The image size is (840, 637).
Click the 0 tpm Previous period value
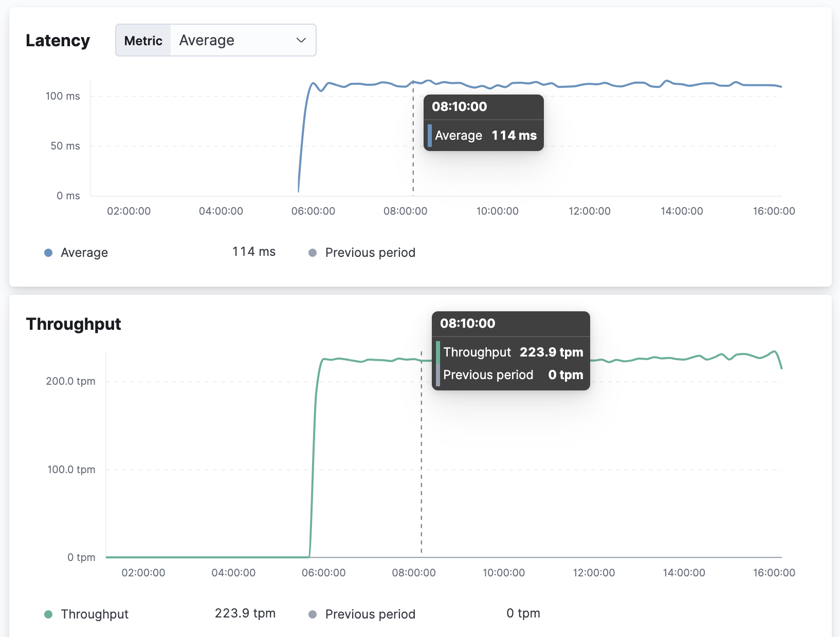click(x=522, y=613)
